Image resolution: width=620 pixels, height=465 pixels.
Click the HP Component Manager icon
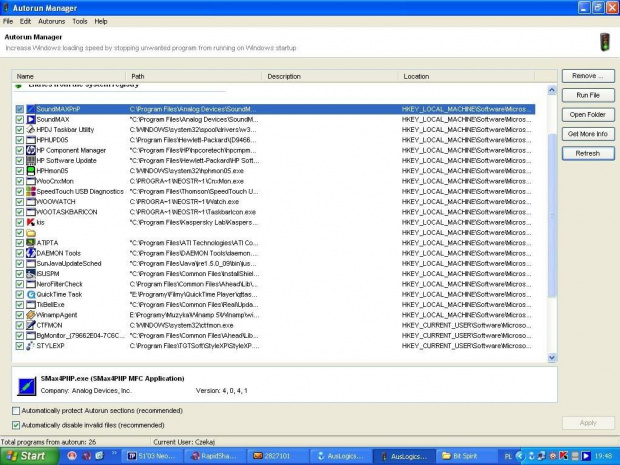31,150
